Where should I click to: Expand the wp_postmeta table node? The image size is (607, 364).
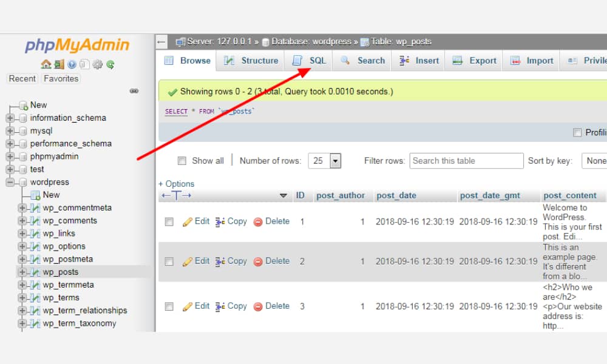click(22, 259)
